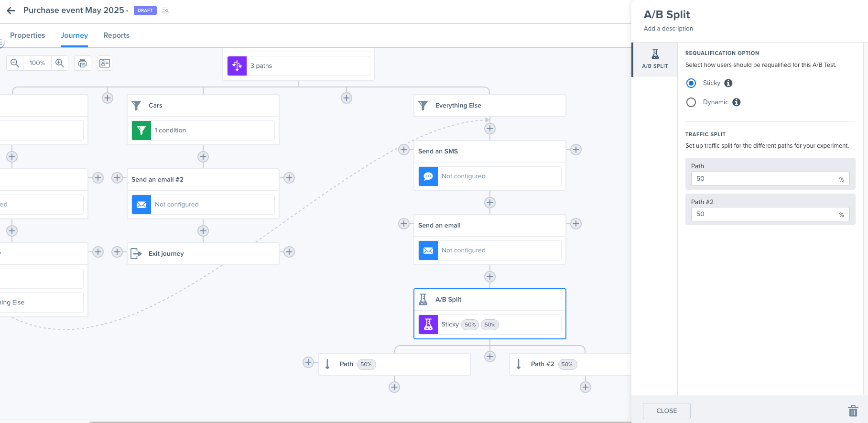Select the Dynamic requalification radio button
This screenshot has height=423, width=868.
pos(691,102)
